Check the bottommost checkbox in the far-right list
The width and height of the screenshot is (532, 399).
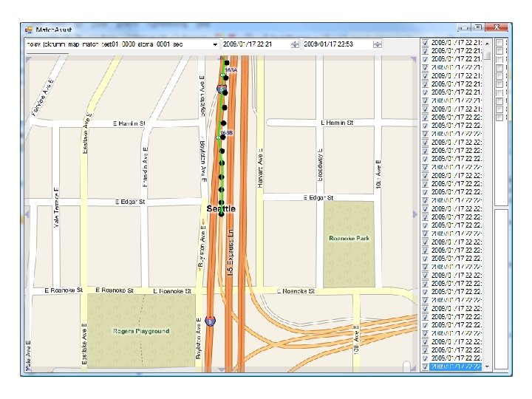click(499, 117)
